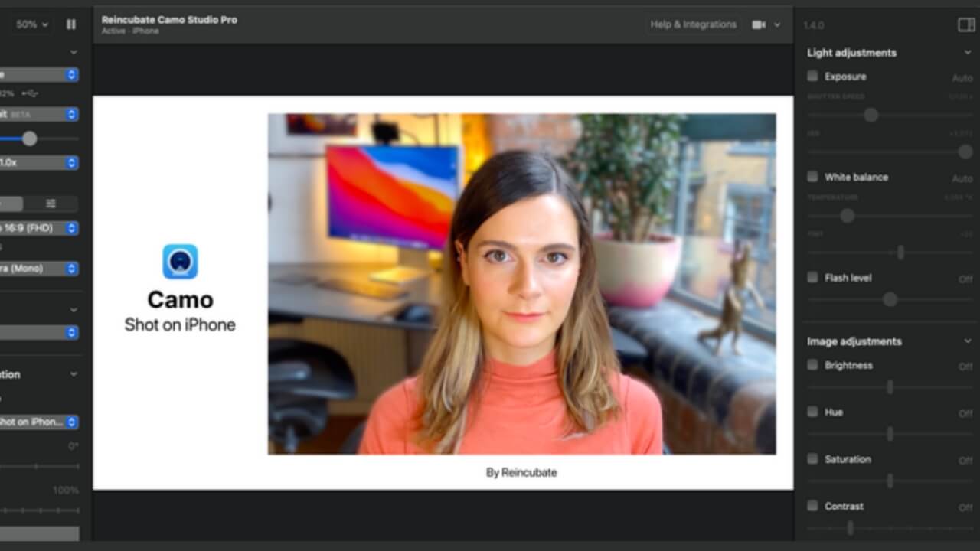Enable the Exposure checkbox
The width and height of the screenshot is (980, 551).
[x=812, y=76]
